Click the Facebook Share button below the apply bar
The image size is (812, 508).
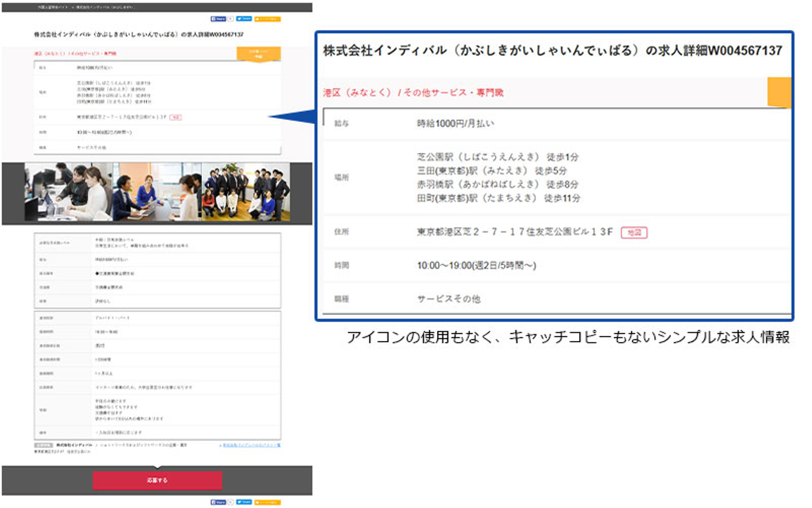click(218, 502)
